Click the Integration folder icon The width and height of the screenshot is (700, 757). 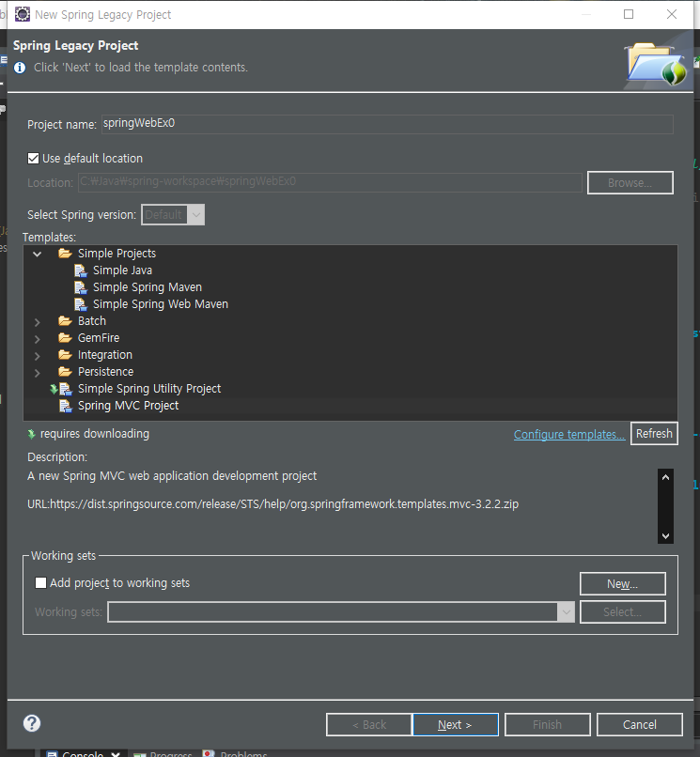[x=65, y=355]
